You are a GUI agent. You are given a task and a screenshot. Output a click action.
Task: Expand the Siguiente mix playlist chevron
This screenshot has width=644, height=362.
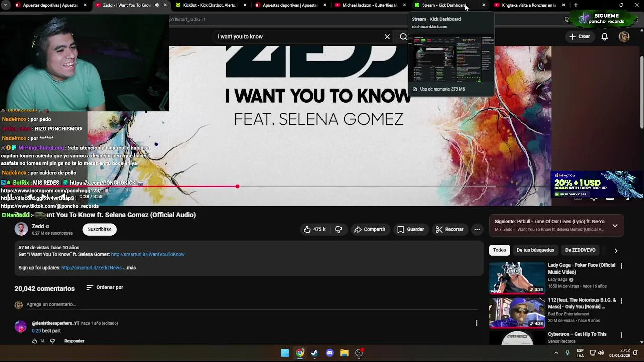[x=615, y=226]
